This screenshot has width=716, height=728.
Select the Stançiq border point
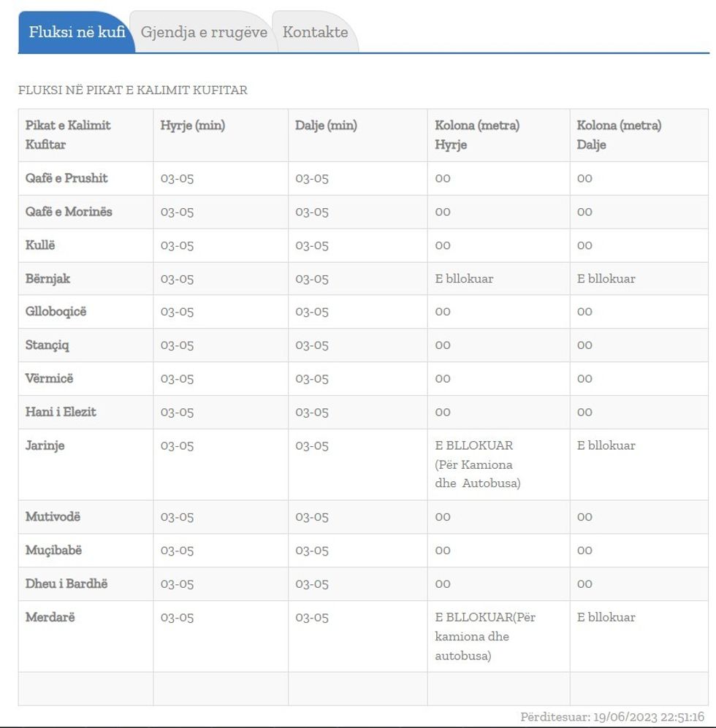[x=47, y=345]
